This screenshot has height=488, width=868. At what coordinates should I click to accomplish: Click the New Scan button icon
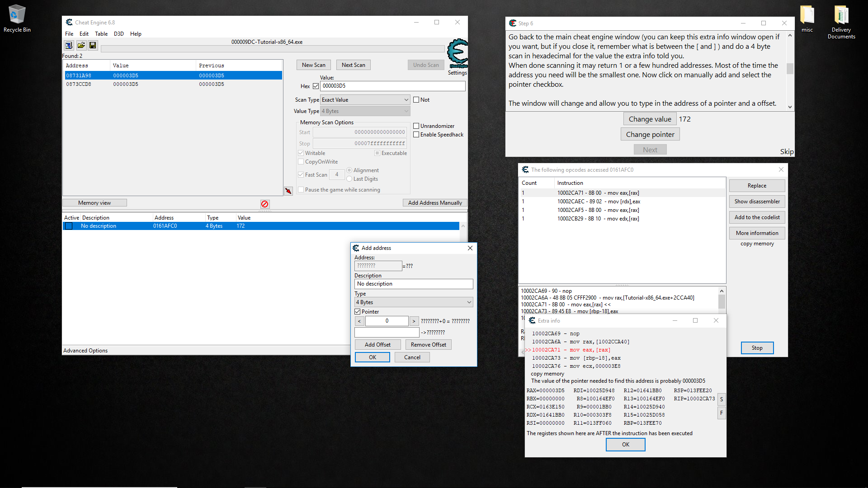314,64
